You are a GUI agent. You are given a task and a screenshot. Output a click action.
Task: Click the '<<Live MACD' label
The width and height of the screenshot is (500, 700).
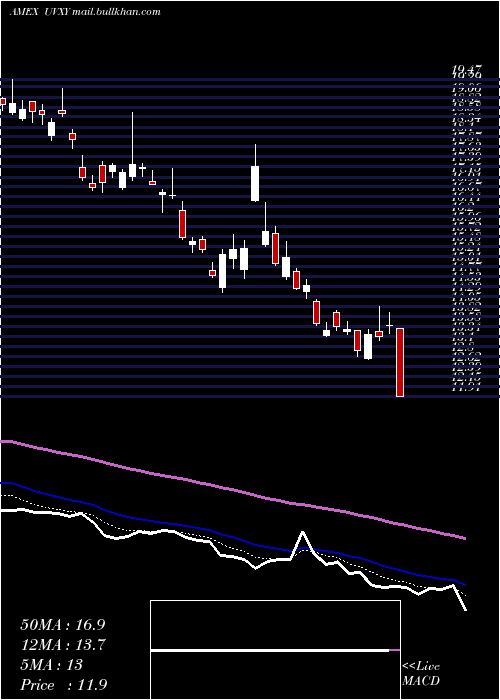[x=421, y=674]
